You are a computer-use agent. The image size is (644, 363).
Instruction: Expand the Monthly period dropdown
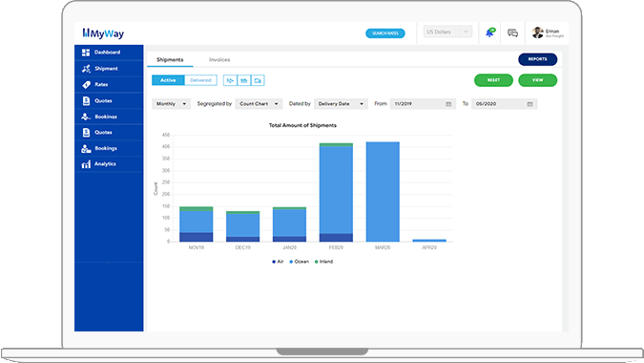coord(172,104)
